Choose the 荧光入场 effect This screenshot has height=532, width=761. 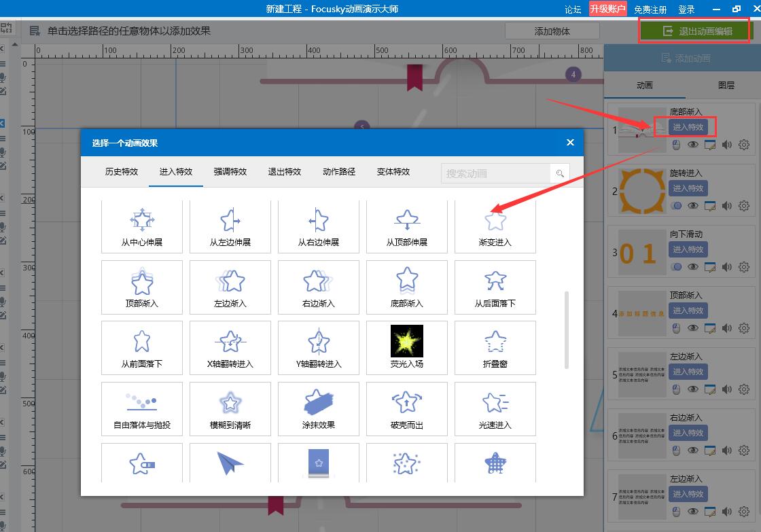coord(407,348)
